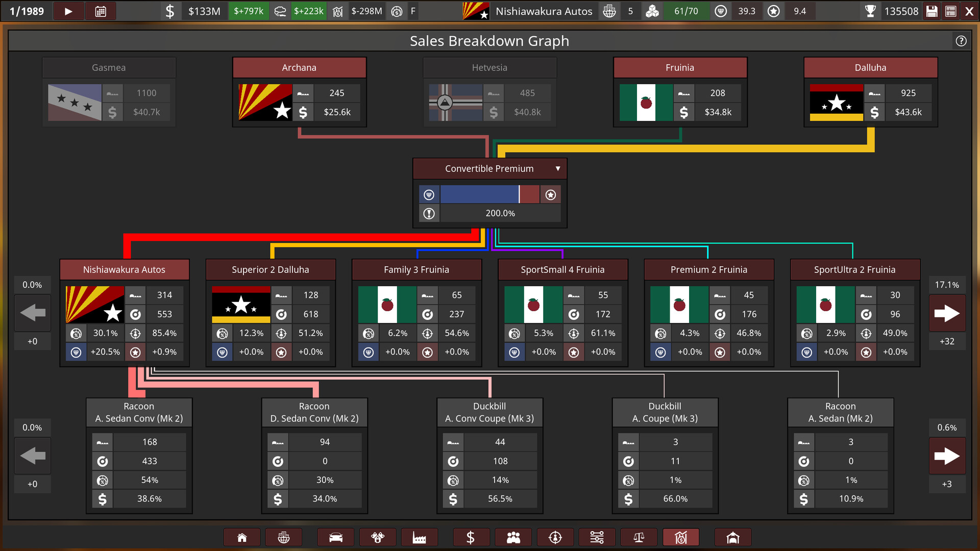Toggle the Gasmea market panel
This screenshot has height=551, width=980.
tap(109, 67)
